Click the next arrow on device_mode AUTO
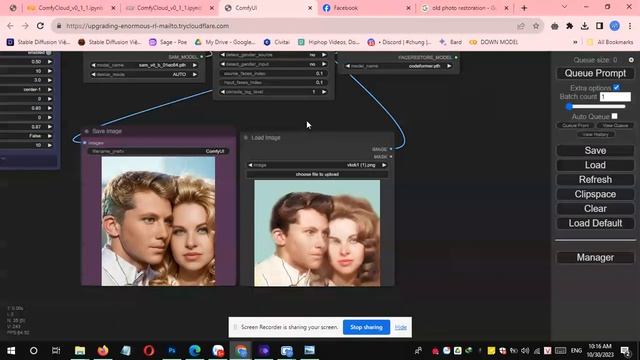This screenshot has width=640, height=360. pos(195,74)
